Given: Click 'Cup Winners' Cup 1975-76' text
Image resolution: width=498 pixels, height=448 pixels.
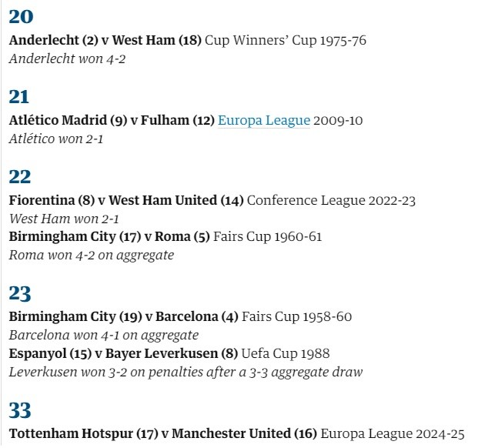Looking at the screenshot, I should click(286, 40).
